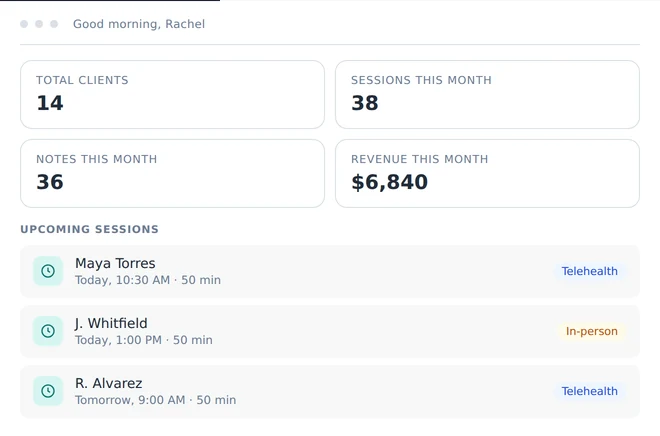660x436 pixels.
Task: Open J. Whitfield session name
Action: [x=111, y=323]
